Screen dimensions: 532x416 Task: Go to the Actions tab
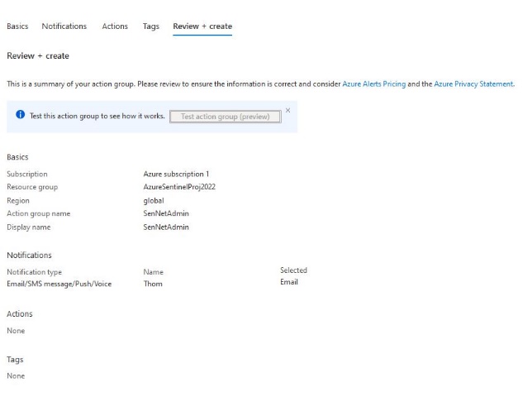tap(115, 26)
